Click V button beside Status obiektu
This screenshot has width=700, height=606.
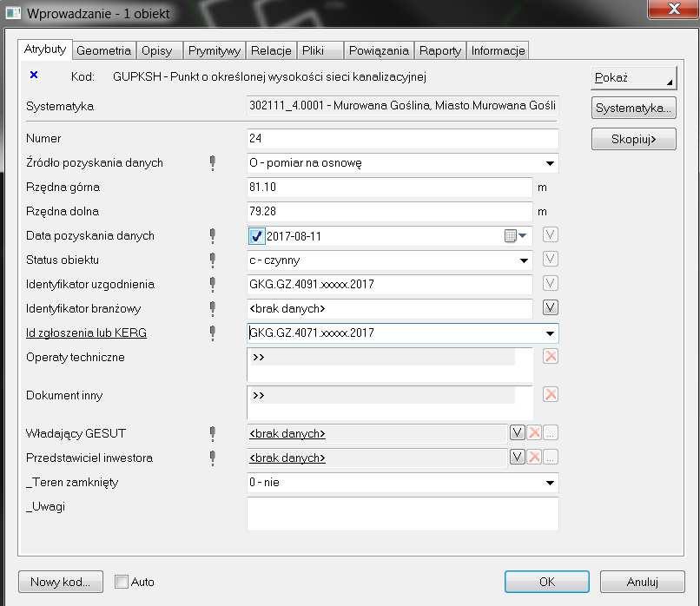coord(550,259)
